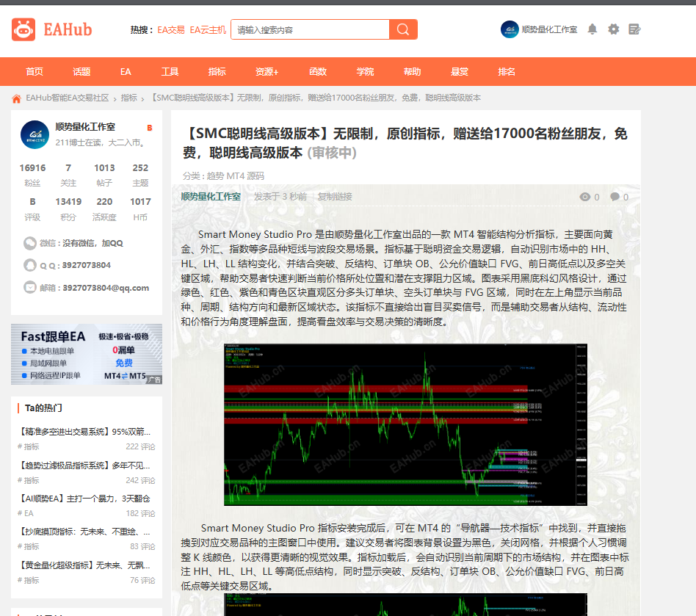The width and height of the screenshot is (696, 616).
Task: Open the 指标 nav tab
Action: click(217, 71)
